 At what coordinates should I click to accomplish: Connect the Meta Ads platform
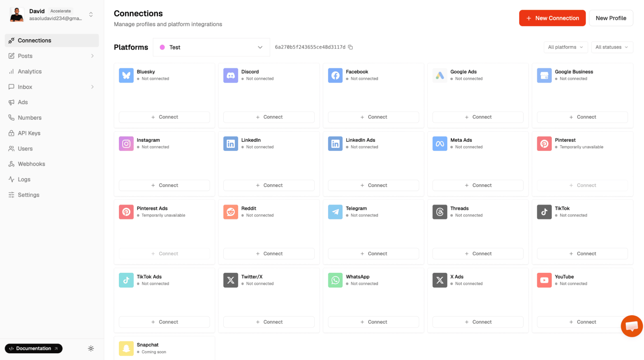(x=478, y=185)
